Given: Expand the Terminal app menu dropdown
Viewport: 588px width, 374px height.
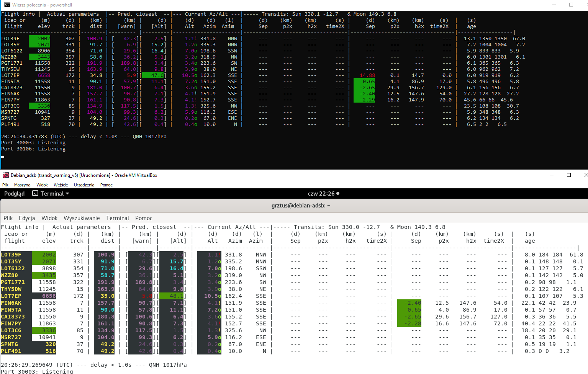Looking at the screenshot, I should click(51, 194).
